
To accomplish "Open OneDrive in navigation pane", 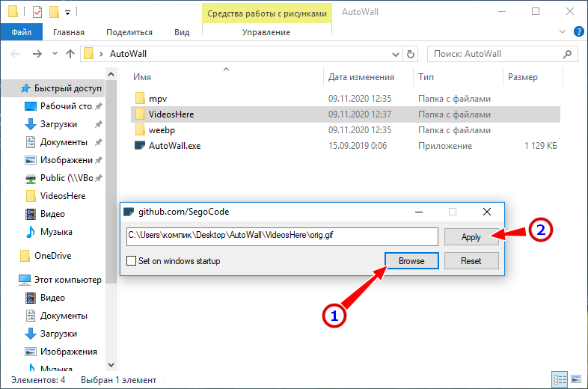I will (x=53, y=256).
